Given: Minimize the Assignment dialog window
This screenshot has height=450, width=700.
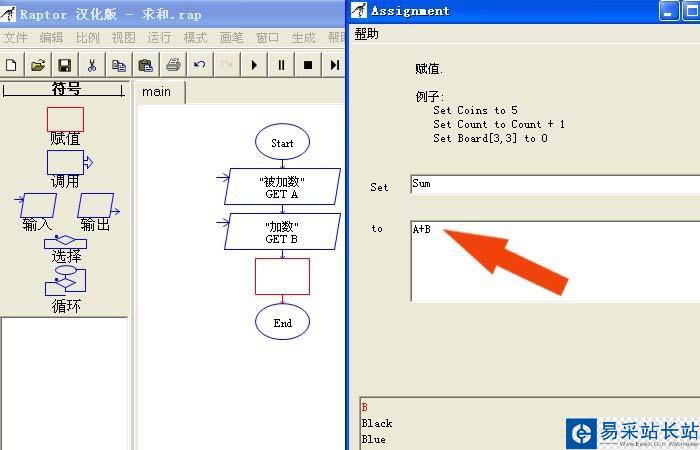Looking at the screenshot, I should [669, 11].
